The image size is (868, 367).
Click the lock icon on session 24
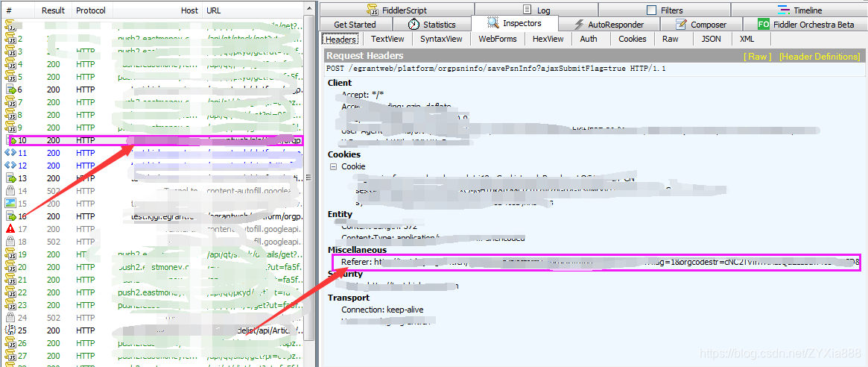pyautogui.click(x=10, y=318)
